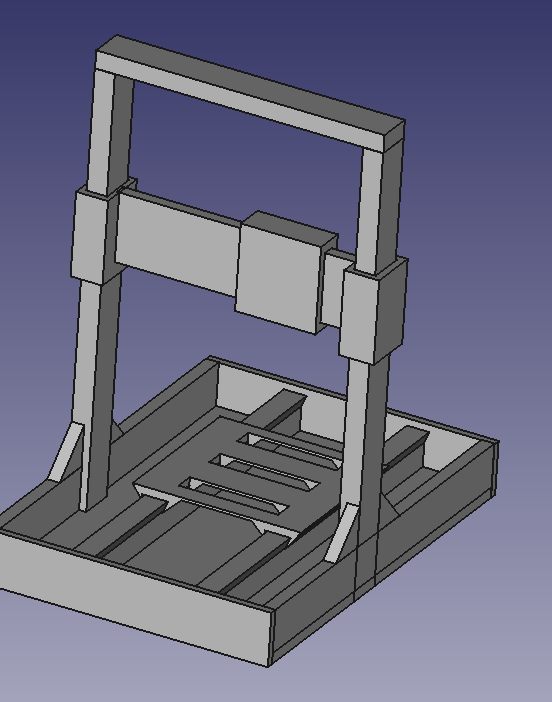Select the front wall of the base tray
The image size is (552, 702).
[134, 598]
